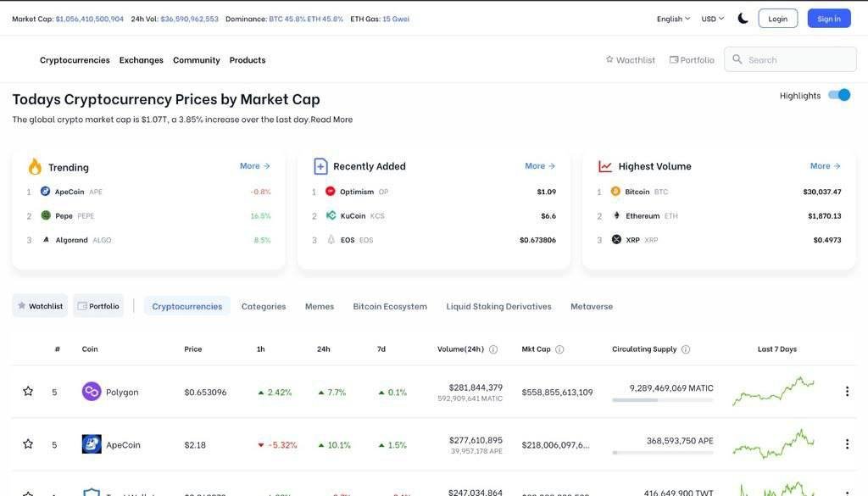Click Polygon price $0.653096

205,392
